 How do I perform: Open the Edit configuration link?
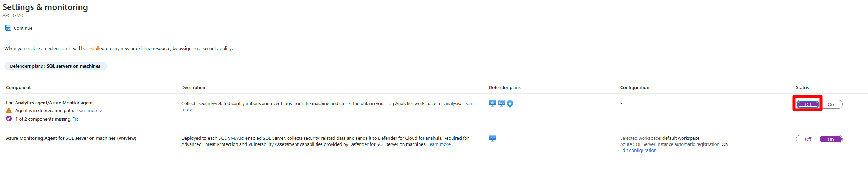[638, 150]
